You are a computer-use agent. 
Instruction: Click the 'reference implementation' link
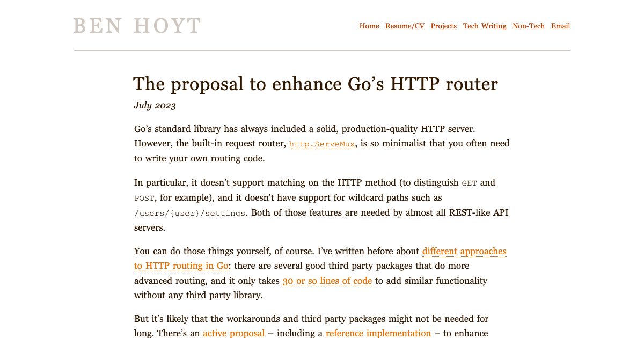pos(378,333)
